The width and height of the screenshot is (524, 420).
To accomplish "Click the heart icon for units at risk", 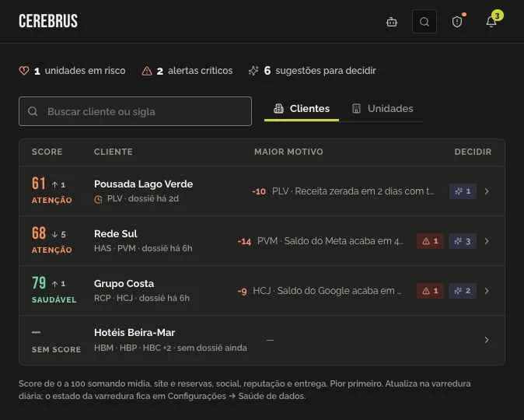I will coord(24,71).
